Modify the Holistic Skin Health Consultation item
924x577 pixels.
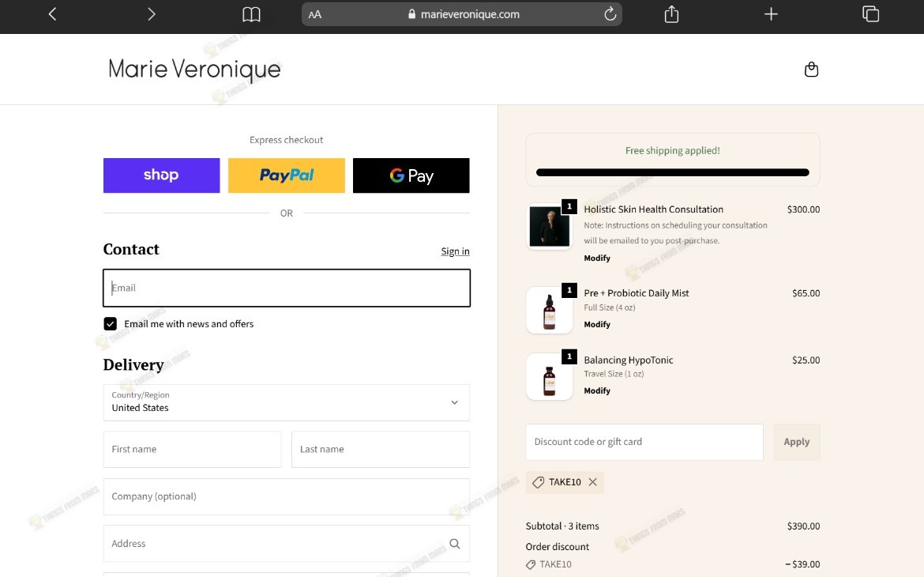[597, 258]
